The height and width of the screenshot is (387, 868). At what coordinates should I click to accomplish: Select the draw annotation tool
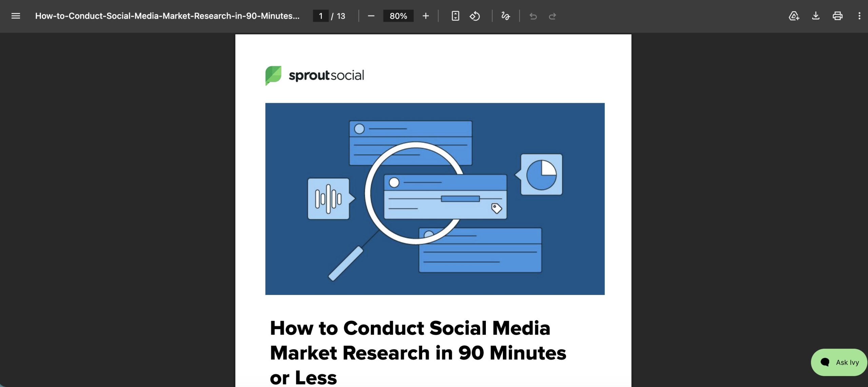pos(505,16)
